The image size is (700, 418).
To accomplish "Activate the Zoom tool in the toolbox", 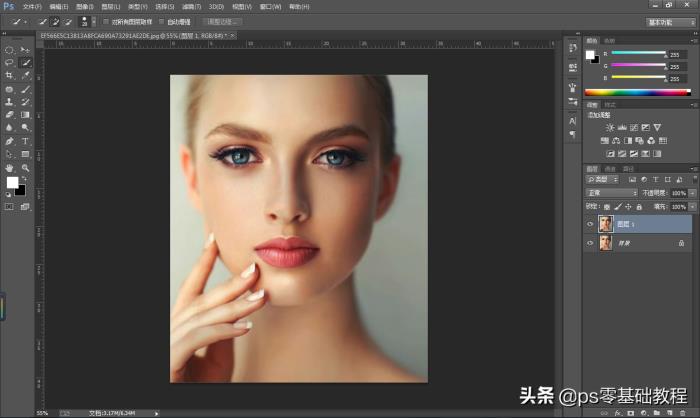I will point(26,167).
